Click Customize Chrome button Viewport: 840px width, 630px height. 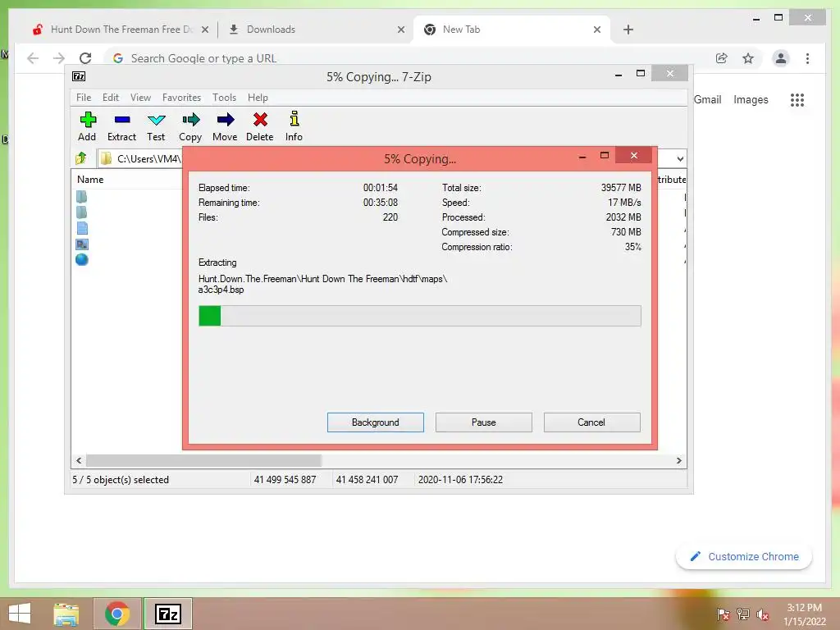(x=744, y=557)
